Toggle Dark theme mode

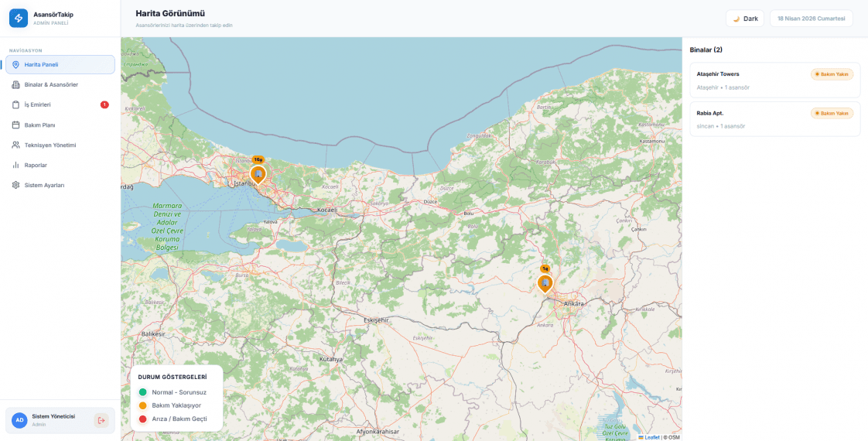point(744,19)
